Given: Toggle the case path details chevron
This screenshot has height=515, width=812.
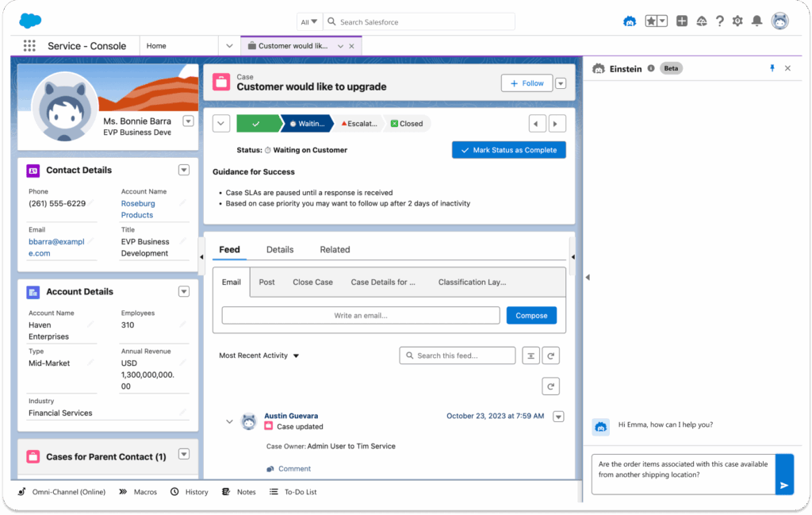Looking at the screenshot, I should tap(222, 124).
